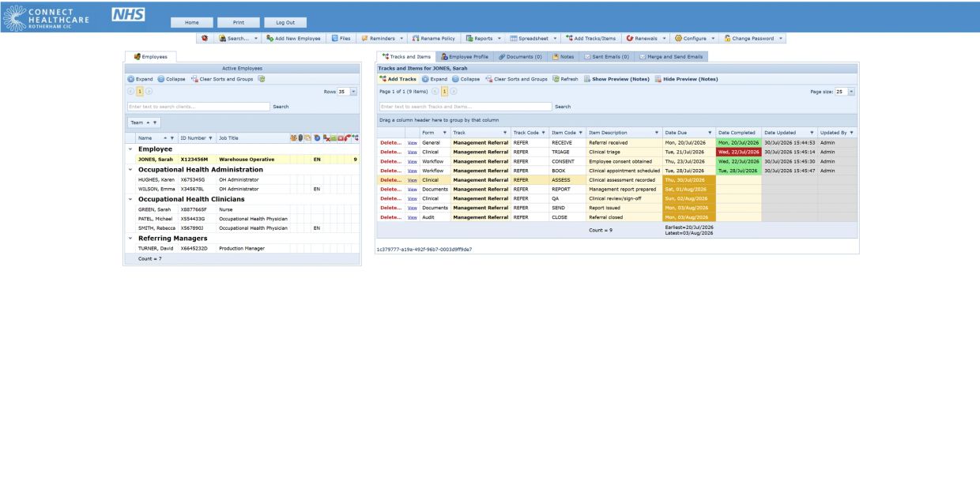980x478 pixels.
Task: Click Add Tracks/Items in the toolbar
Action: 591,38
